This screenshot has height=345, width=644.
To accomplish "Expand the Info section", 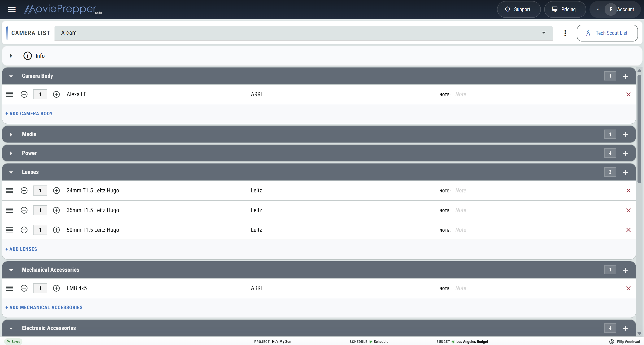I will pos(11,56).
